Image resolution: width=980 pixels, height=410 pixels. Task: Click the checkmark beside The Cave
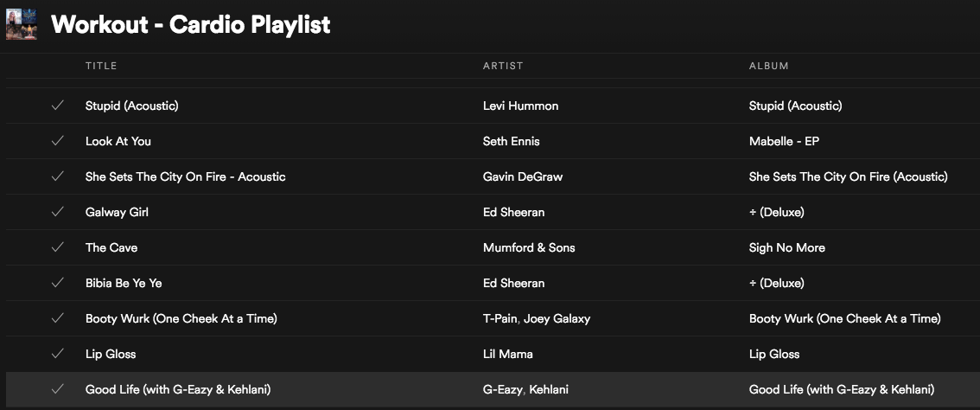click(58, 247)
